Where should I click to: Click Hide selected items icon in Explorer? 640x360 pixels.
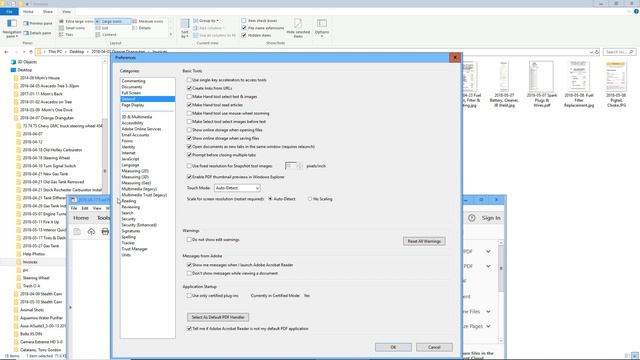298,28
